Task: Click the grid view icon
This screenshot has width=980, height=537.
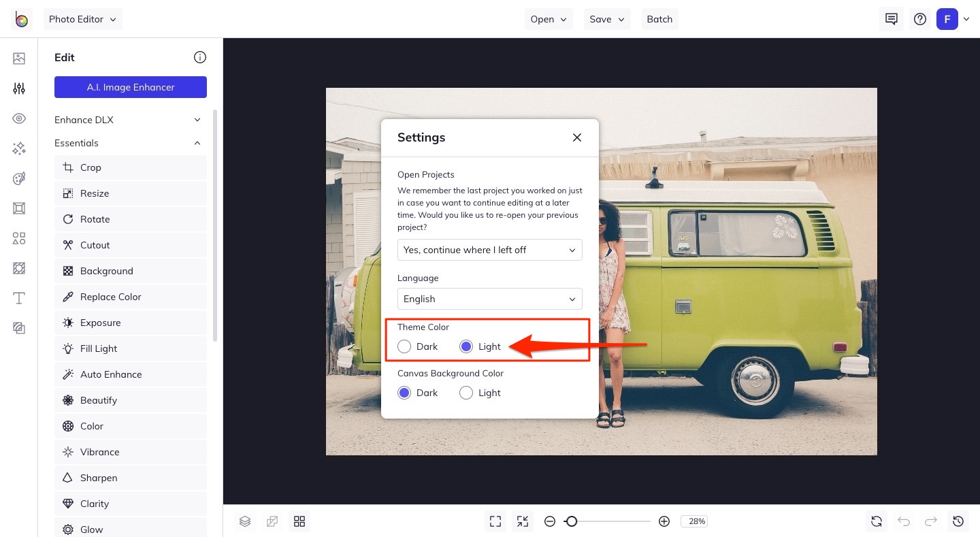Action: [299, 521]
